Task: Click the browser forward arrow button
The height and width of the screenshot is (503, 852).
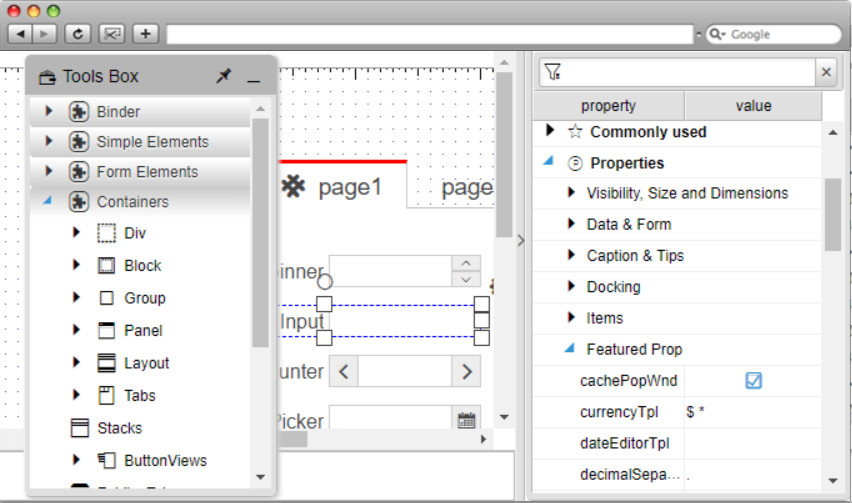Action: (44, 34)
